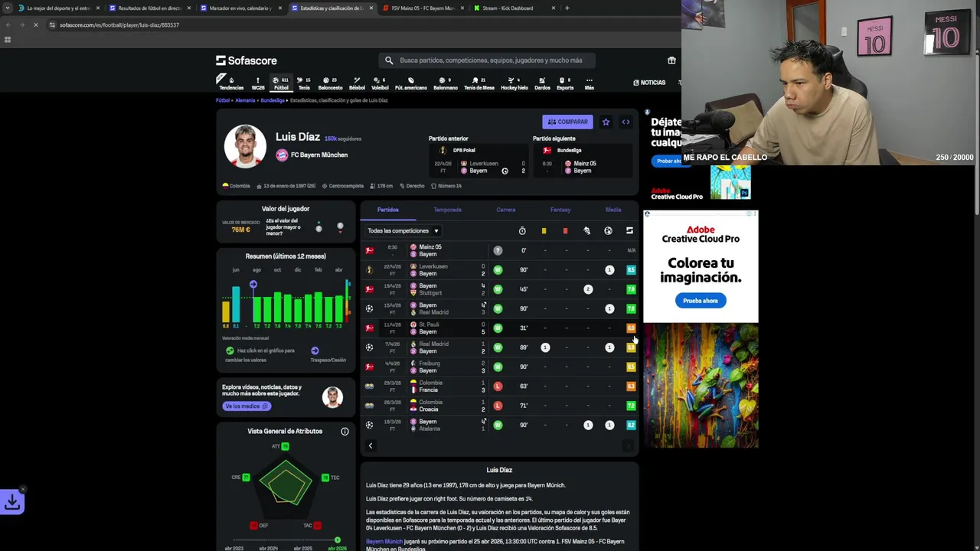Click the Alemania breadcrumb link

(x=245, y=100)
